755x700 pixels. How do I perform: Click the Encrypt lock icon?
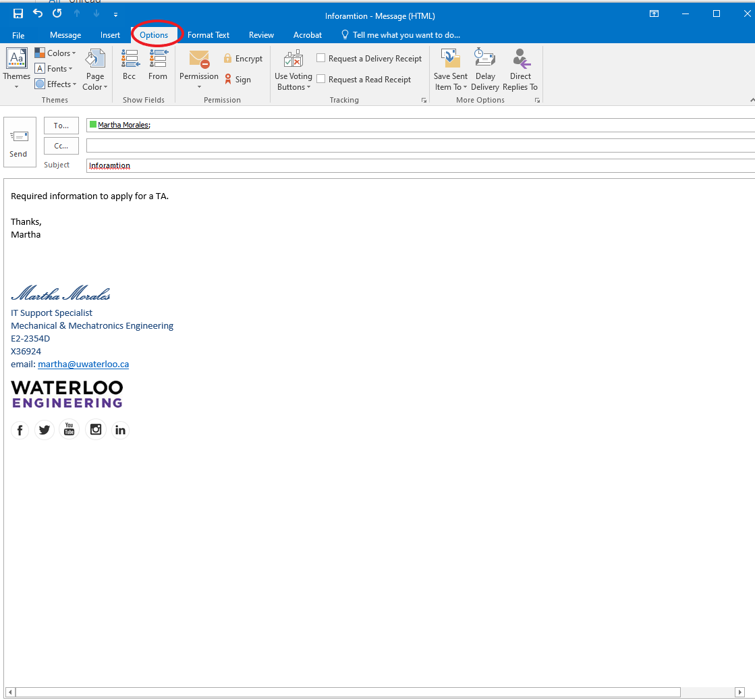(228, 59)
